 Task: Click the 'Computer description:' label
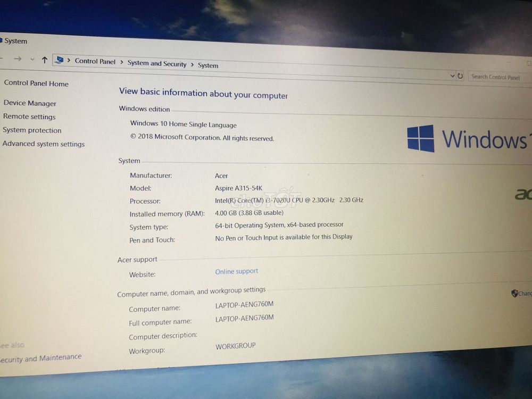pyautogui.click(x=163, y=336)
